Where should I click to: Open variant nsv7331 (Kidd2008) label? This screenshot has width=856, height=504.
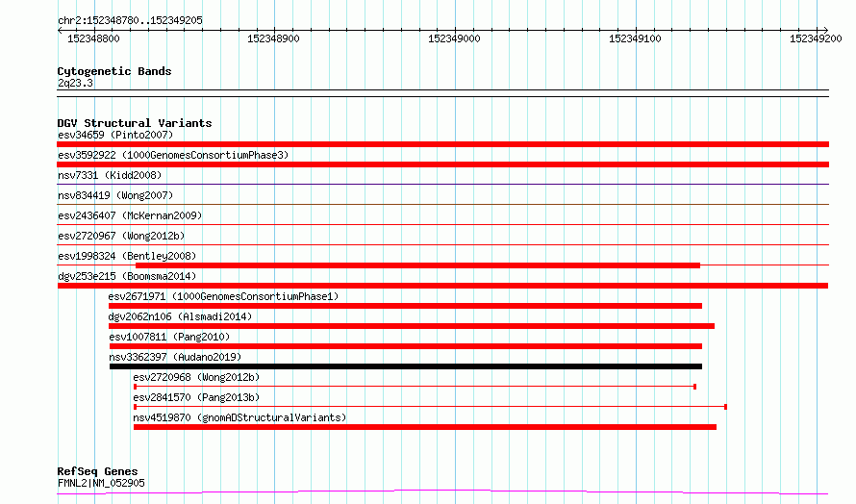[110, 175]
